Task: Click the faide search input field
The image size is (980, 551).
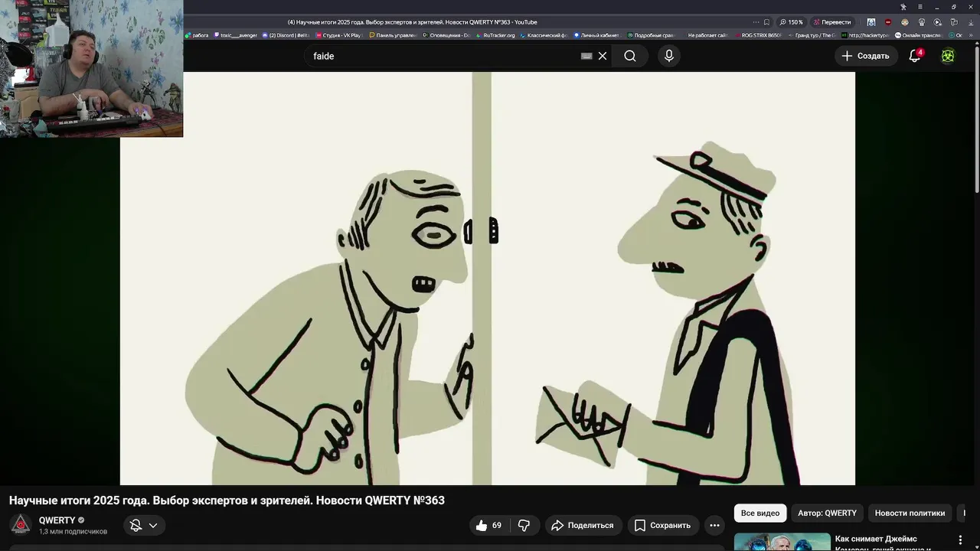Action: tap(444, 56)
